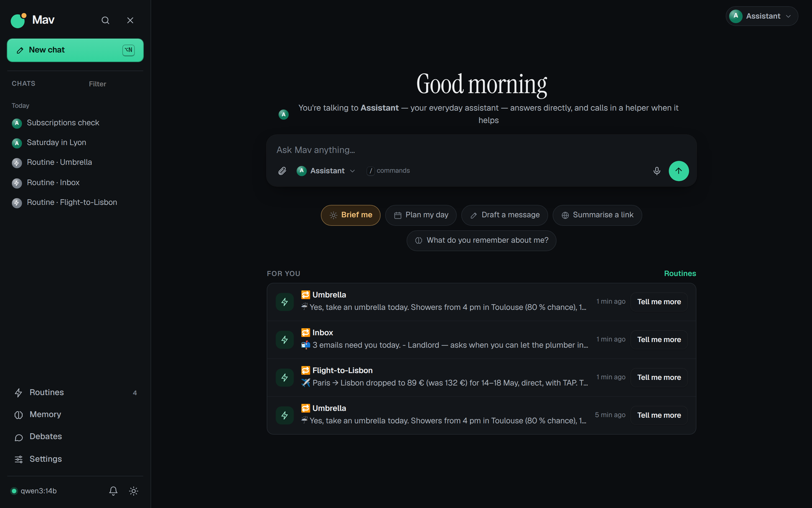The image size is (812, 508).
Task: Open the Assistant selector in composer
Action: [326, 171]
